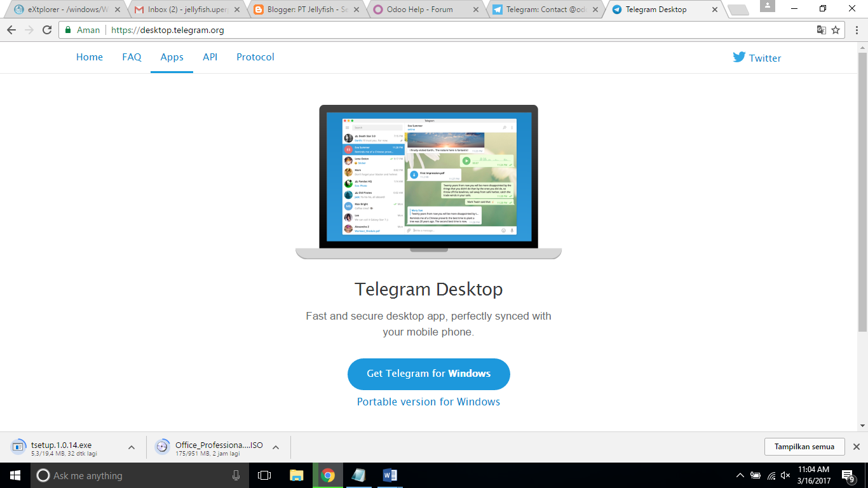Open the Windows Start menu
868x488 pixels.
click(x=15, y=475)
